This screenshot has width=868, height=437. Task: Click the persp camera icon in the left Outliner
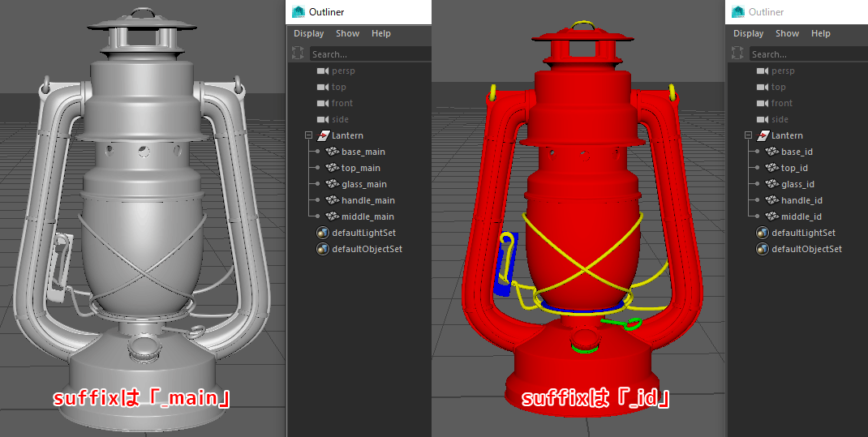tap(322, 71)
